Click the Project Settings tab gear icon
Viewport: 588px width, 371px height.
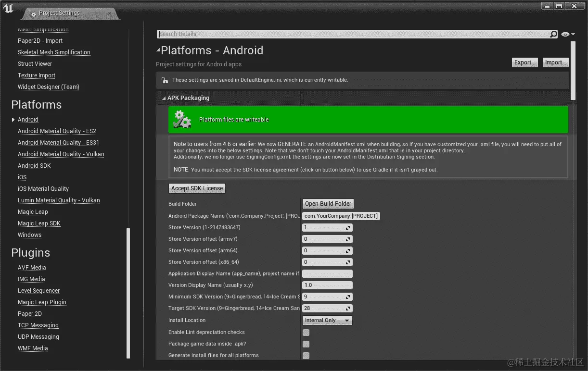33,14
